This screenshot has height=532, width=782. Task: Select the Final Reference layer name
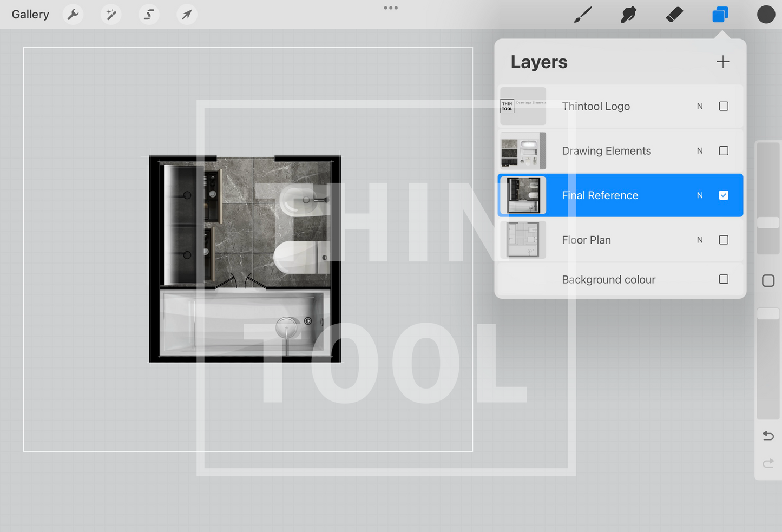pyautogui.click(x=600, y=195)
